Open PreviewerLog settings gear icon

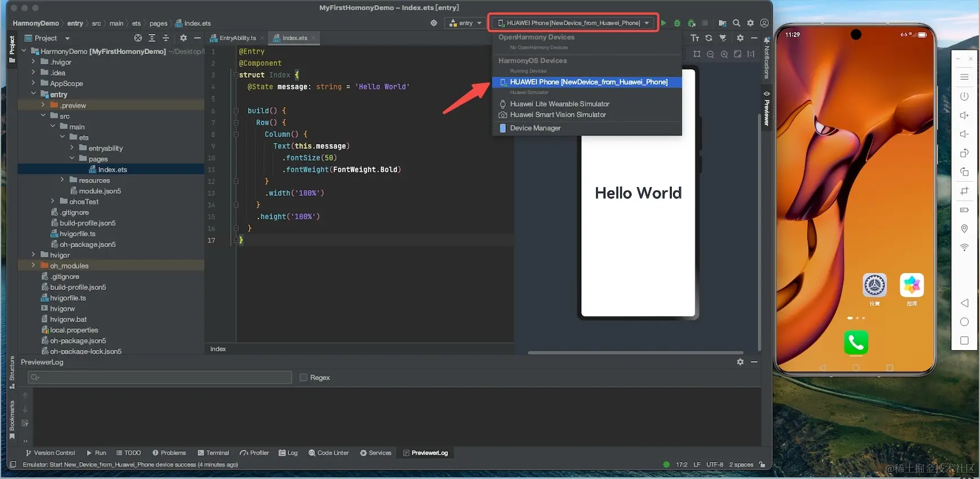tap(740, 362)
